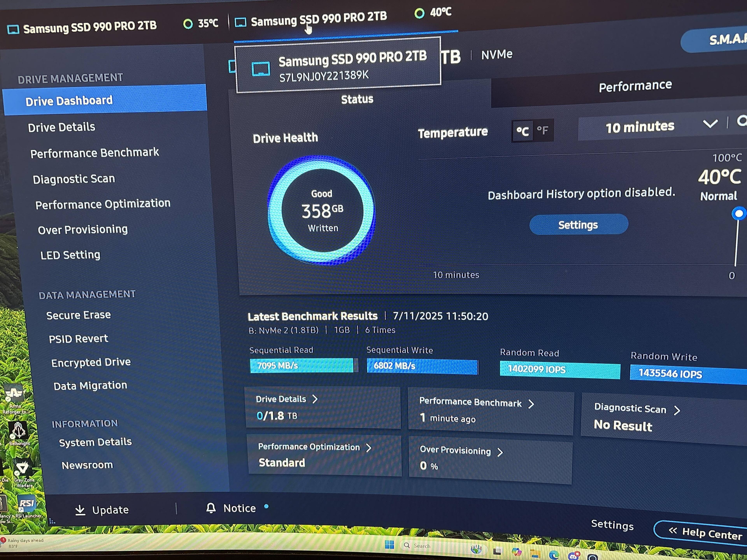Click the first drive's monitor icon in top bar
The height and width of the screenshot is (560, 747).
tap(13, 30)
